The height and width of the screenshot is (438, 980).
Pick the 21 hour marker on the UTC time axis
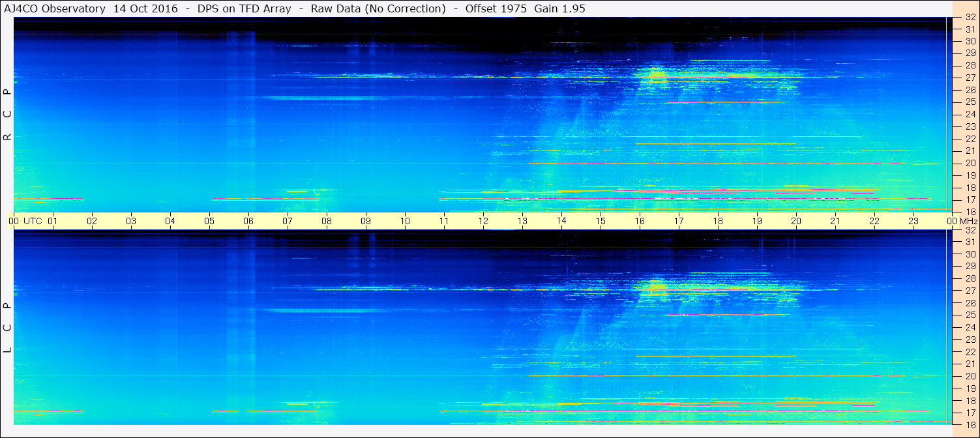(835, 221)
